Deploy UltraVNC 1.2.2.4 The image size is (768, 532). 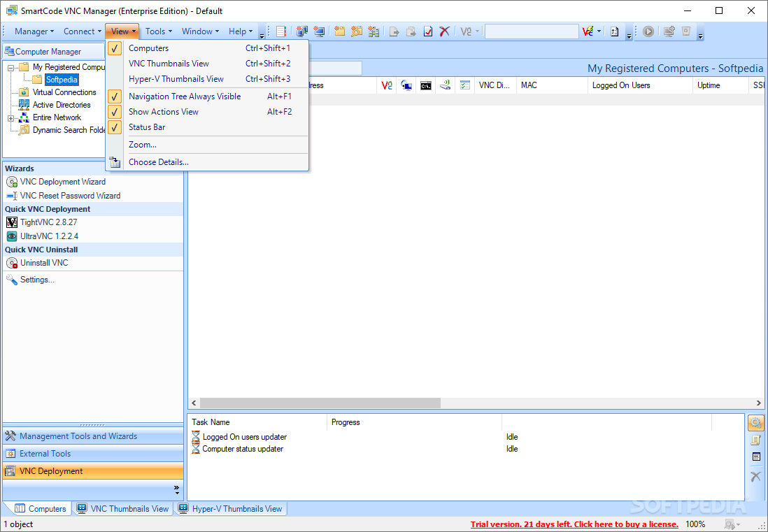click(42, 236)
